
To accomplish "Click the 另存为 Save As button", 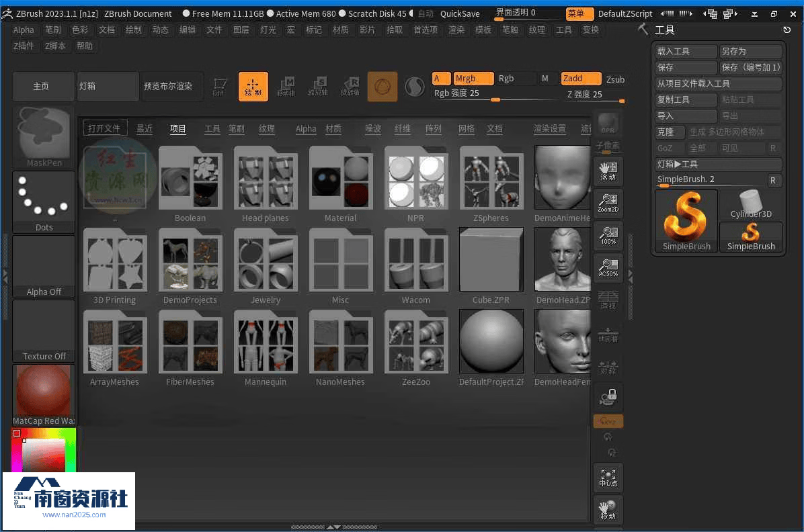I will click(751, 51).
